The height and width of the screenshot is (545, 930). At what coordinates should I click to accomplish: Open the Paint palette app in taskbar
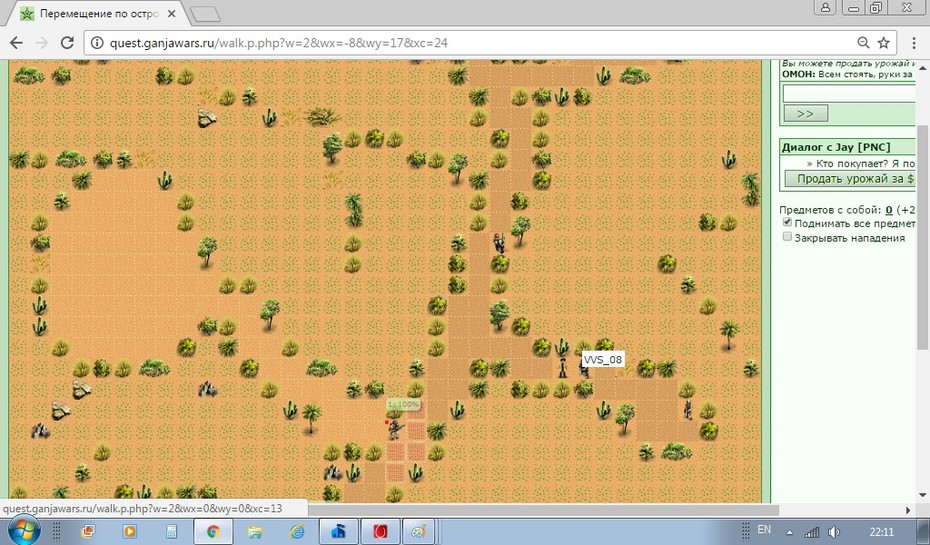point(419,531)
